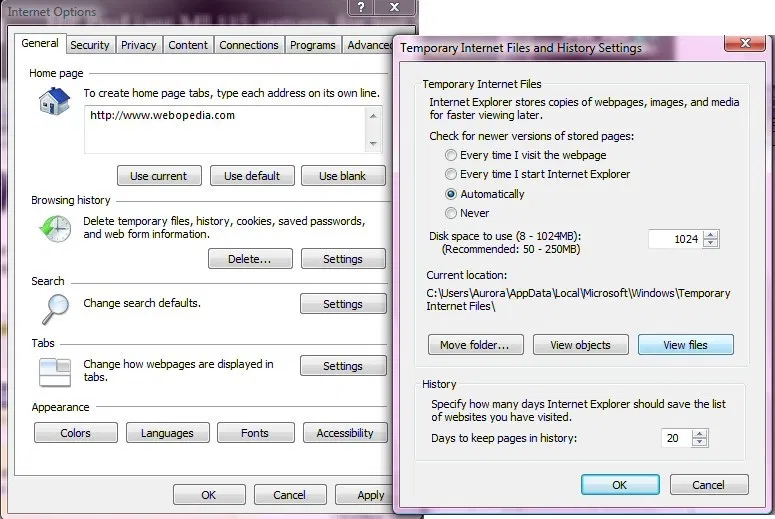Viewport: 775px width, 519px height.
Task: Go to the Connections tab
Action: pos(249,45)
